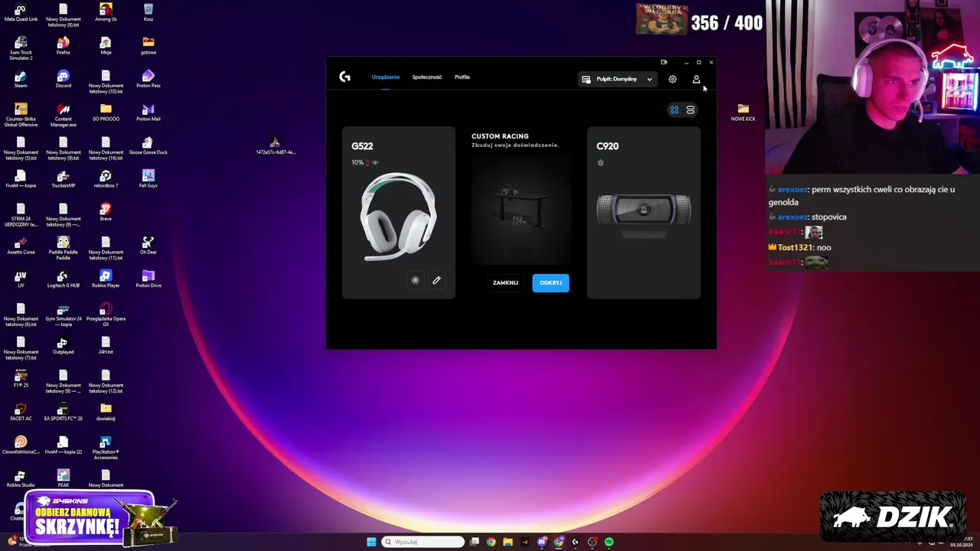
Task: Click the taskbar Wyszukaj search box
Action: pos(423,542)
